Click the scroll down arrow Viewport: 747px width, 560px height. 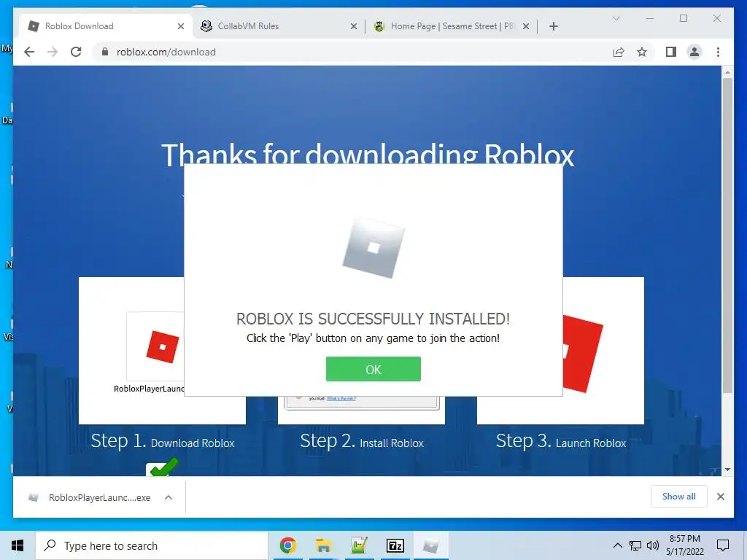[x=727, y=470]
